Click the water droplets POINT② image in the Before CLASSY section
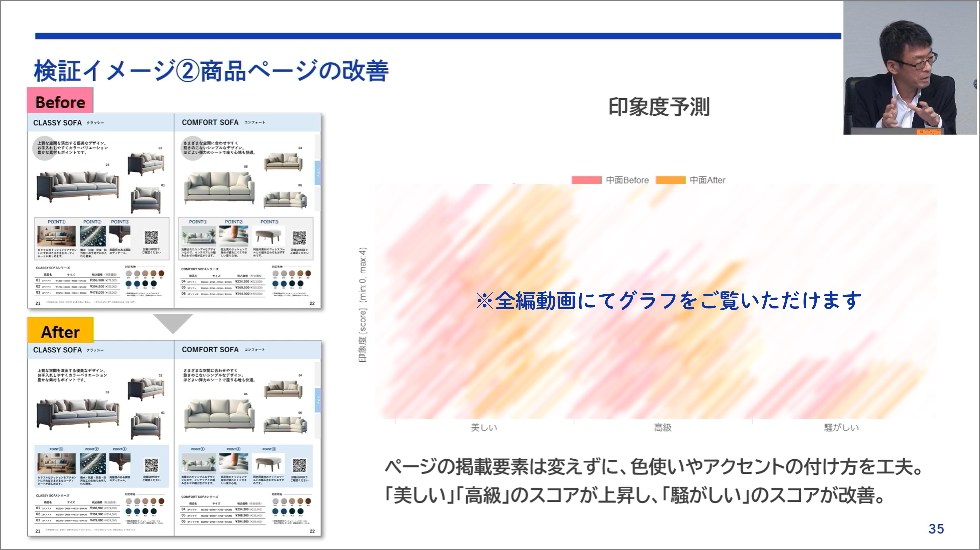Viewport: 980px width, 550px height. (93, 236)
